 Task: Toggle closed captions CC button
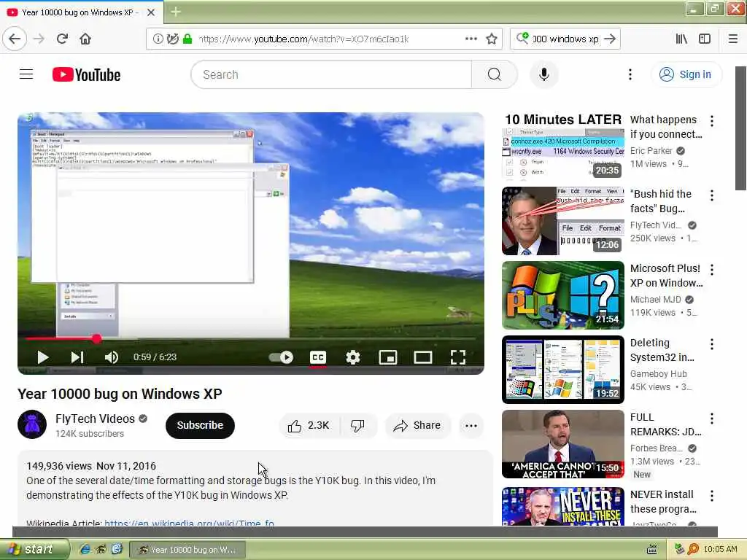pos(318,357)
